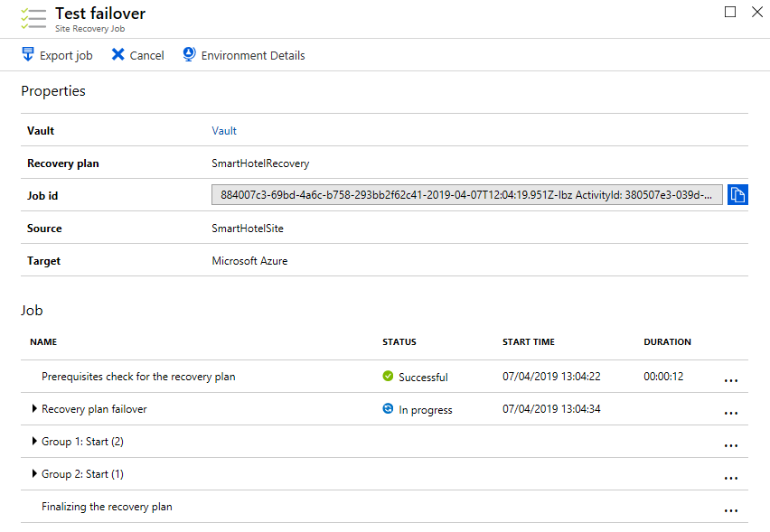Screen dimensions: 770x532
Task: Click the START TIME column header
Action: (529, 342)
